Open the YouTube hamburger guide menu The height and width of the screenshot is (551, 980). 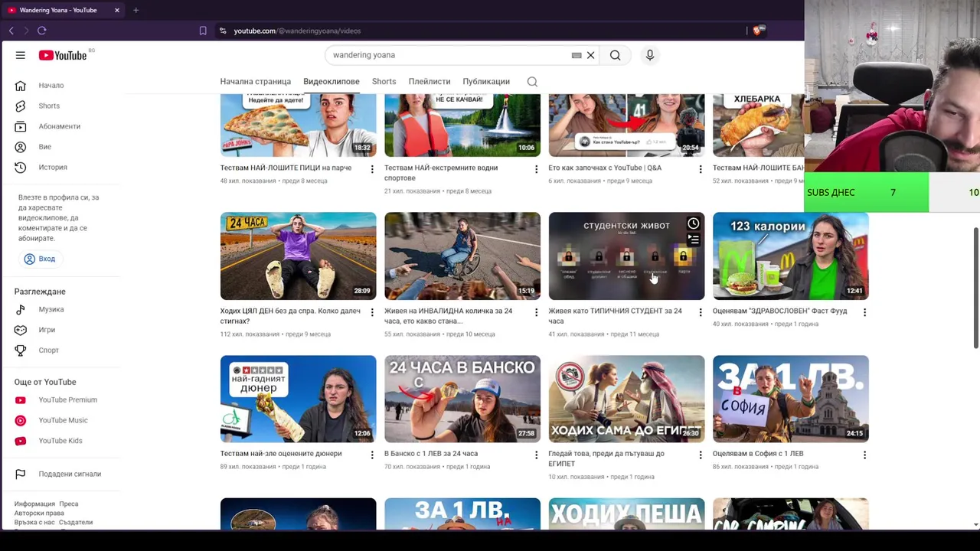pos(21,55)
